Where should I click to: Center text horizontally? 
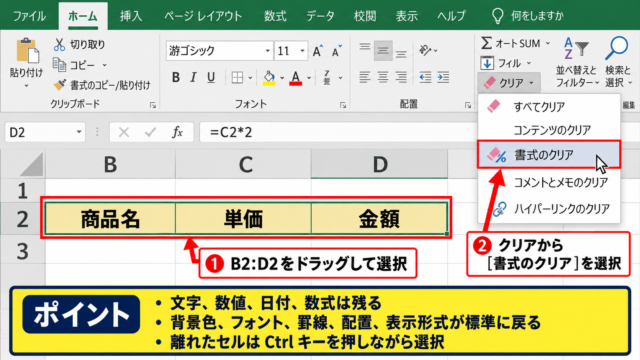(382, 77)
